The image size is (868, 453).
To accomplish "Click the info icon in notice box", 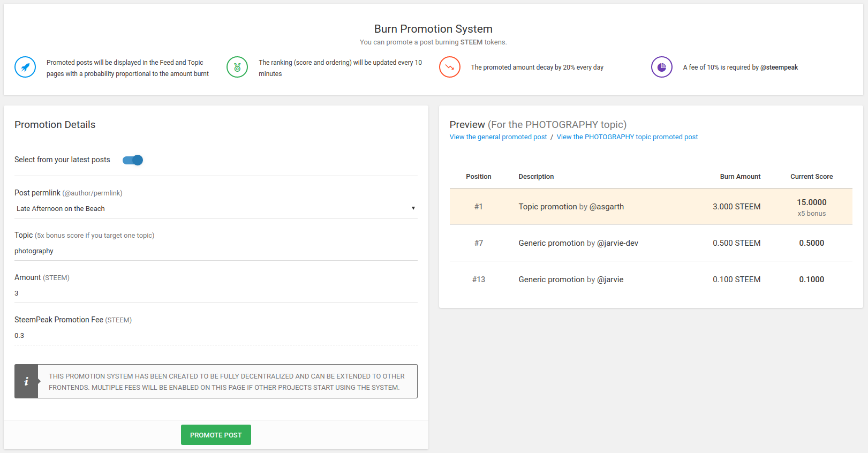I will click(x=26, y=382).
